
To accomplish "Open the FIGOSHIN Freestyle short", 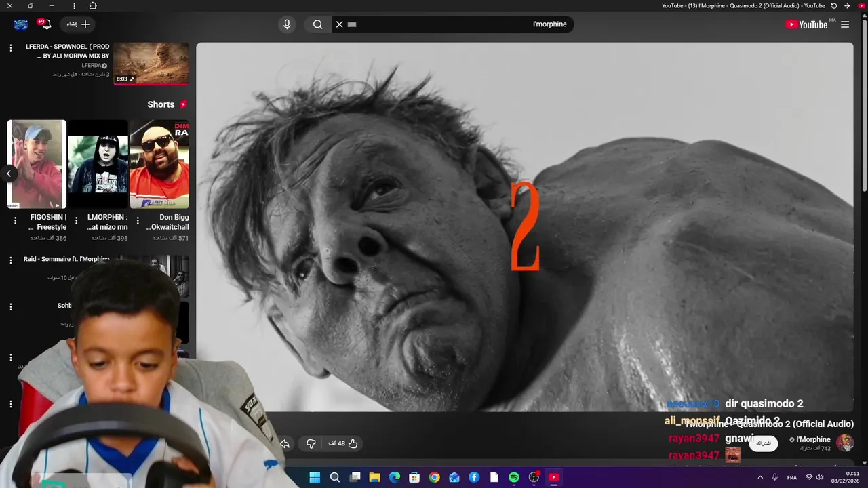I will (x=37, y=164).
